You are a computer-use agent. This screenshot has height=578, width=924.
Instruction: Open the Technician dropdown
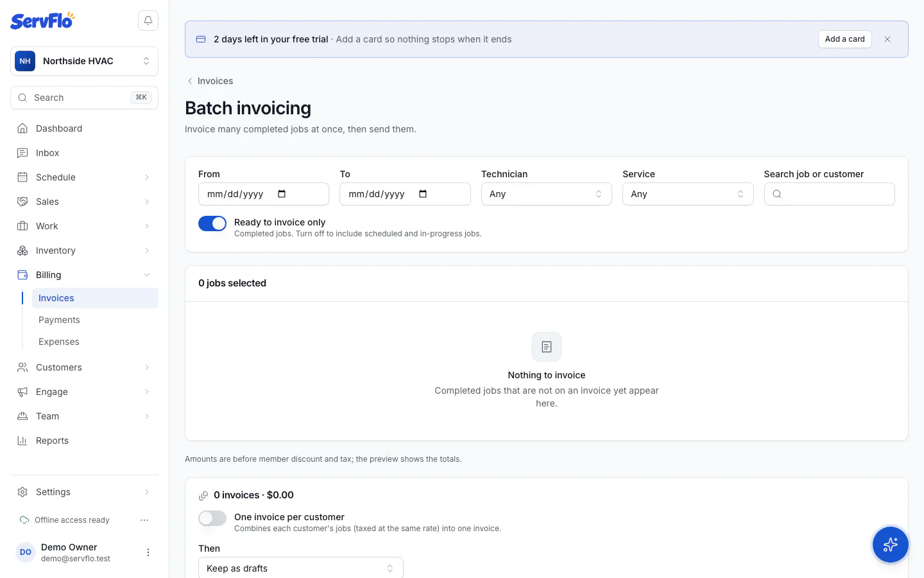547,194
